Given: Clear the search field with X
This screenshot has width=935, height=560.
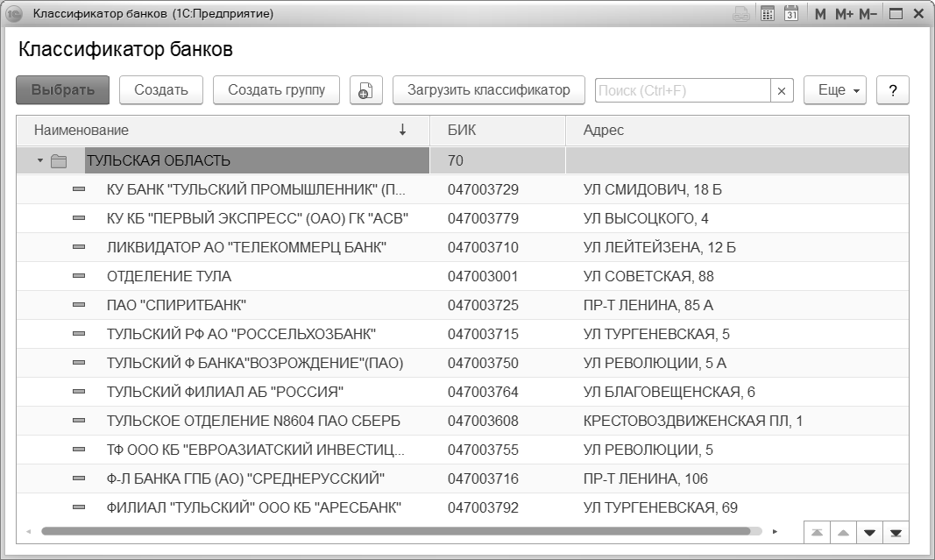Looking at the screenshot, I should point(782,90).
